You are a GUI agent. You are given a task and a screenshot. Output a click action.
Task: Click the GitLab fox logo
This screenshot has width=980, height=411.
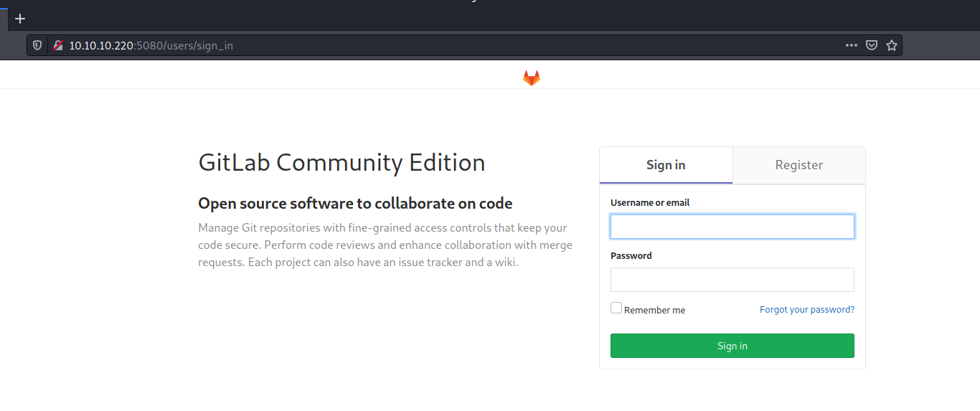click(531, 77)
